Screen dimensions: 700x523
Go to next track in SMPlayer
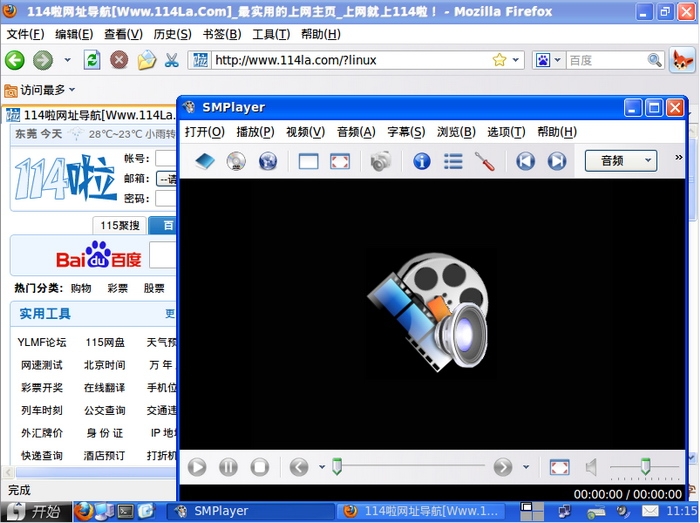click(557, 161)
